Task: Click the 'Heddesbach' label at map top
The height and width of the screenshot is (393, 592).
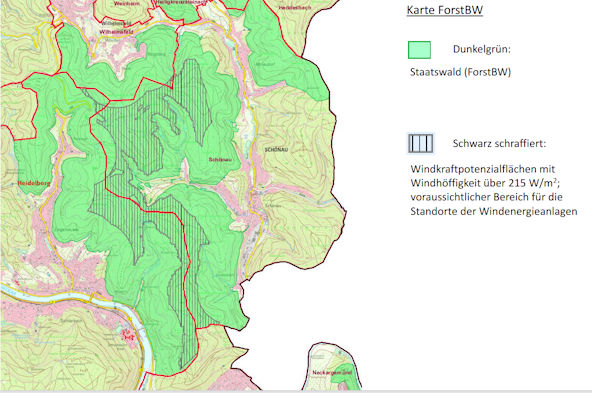Action: click(295, 8)
